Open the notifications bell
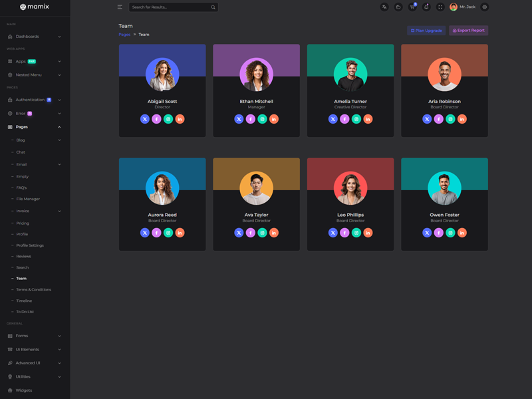This screenshot has width=532, height=399. click(x=426, y=7)
